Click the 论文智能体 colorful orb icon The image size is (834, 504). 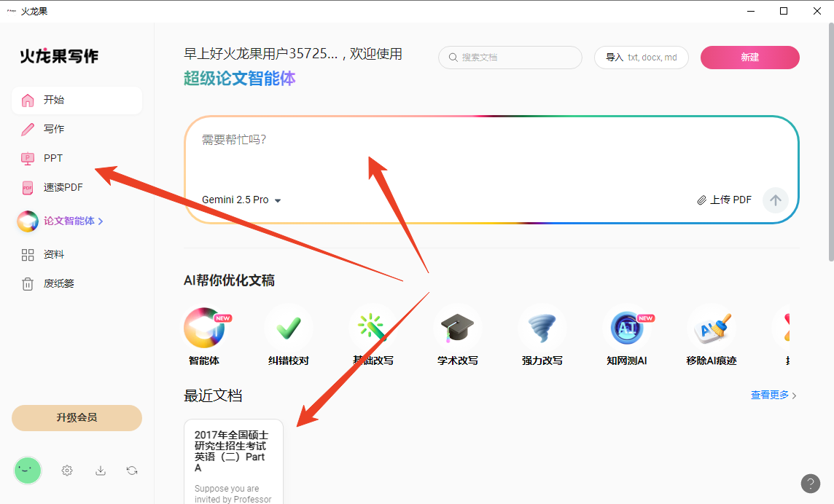[28, 221]
